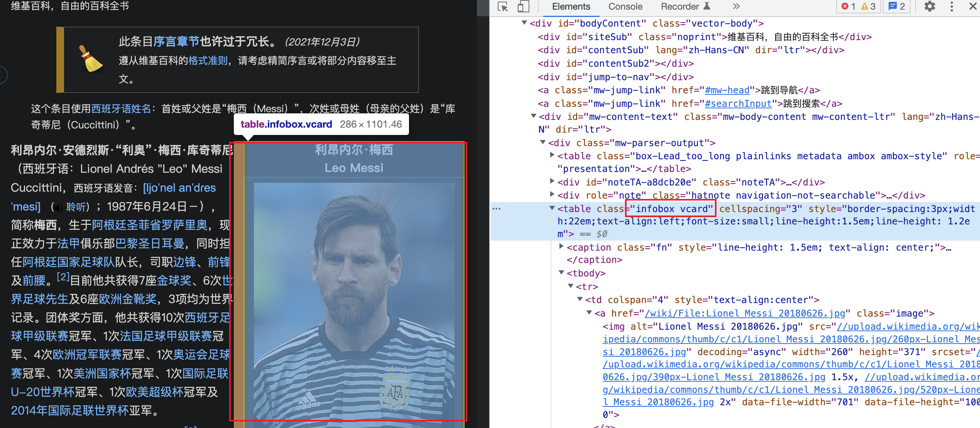Play pronunciation via speaker icon
The height and width of the screenshot is (428, 980).
[58, 208]
